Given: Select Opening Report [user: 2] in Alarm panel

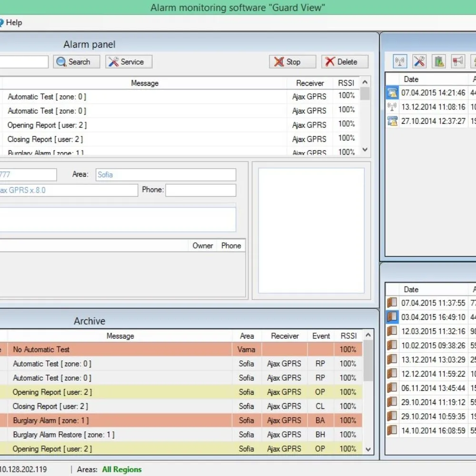Looking at the screenshot, I should click(180, 125).
